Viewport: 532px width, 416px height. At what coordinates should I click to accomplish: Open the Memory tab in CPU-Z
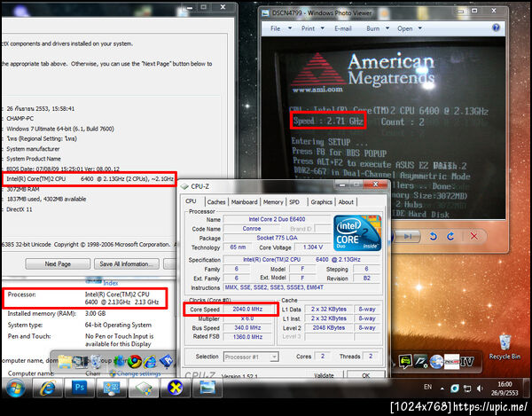pyautogui.click(x=273, y=202)
